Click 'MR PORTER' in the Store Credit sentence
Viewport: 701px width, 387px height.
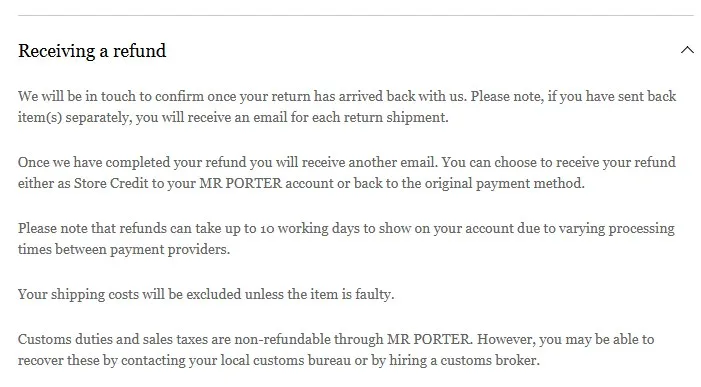pos(241,183)
